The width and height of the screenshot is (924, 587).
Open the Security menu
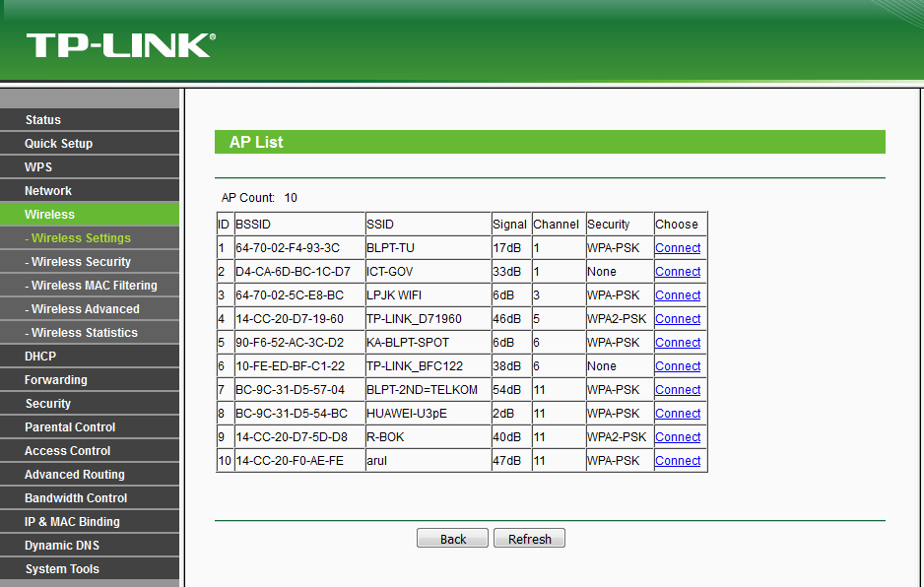[90, 403]
